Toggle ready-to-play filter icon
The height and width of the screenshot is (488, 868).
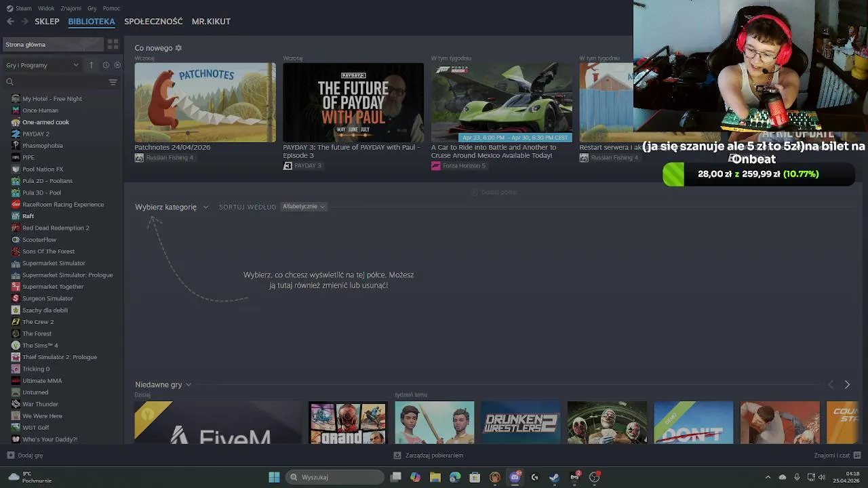pyautogui.click(x=117, y=65)
